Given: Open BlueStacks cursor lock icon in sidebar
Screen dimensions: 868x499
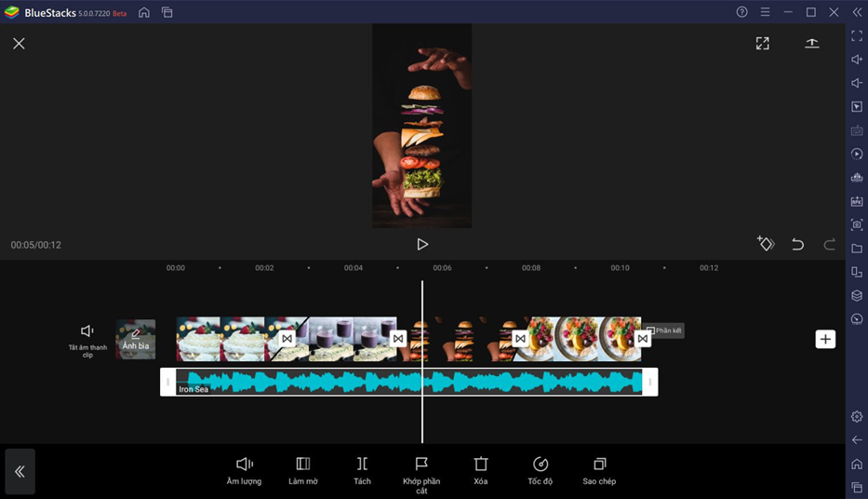Looking at the screenshot, I should point(857,106).
